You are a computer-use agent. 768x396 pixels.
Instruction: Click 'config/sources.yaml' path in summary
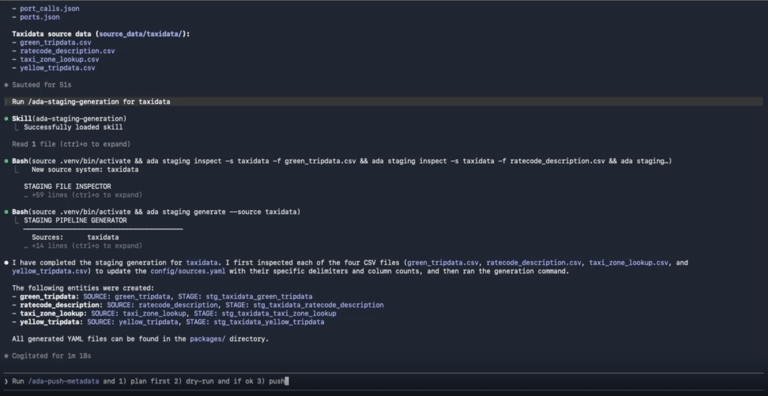[x=188, y=271]
